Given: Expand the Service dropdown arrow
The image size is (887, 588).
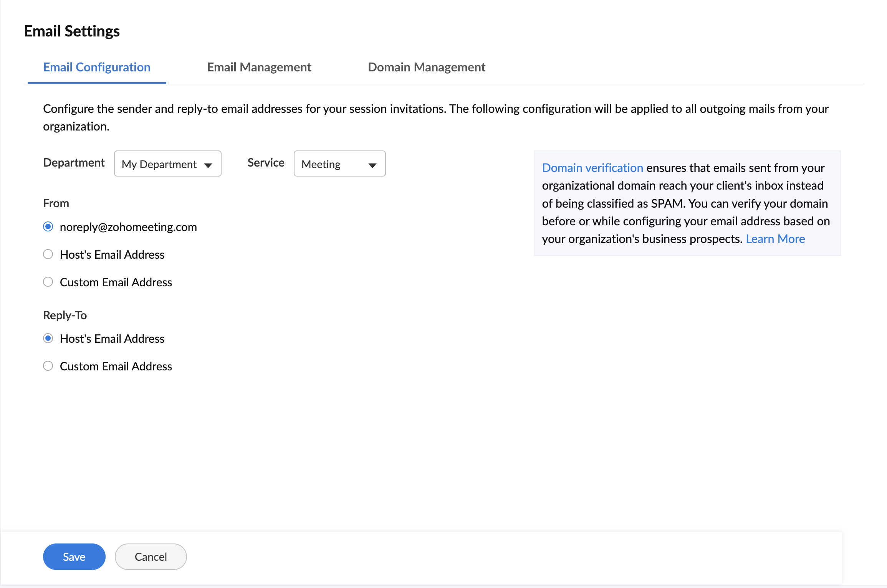Looking at the screenshot, I should [372, 165].
